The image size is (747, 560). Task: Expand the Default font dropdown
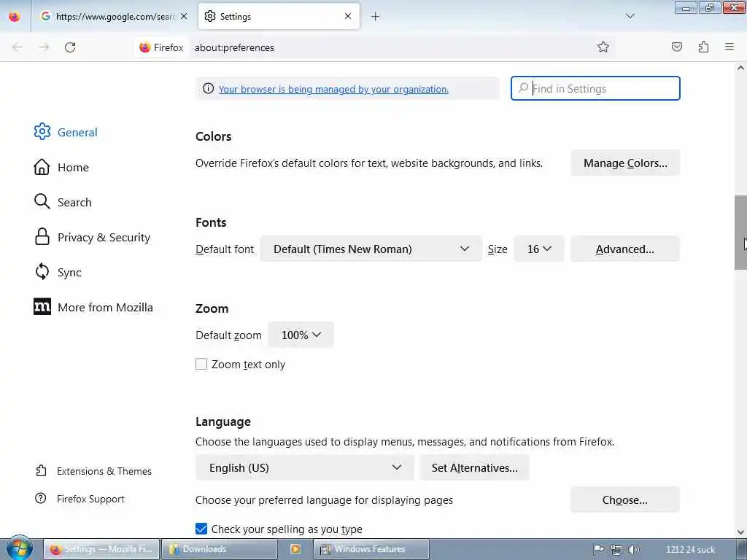[371, 249]
